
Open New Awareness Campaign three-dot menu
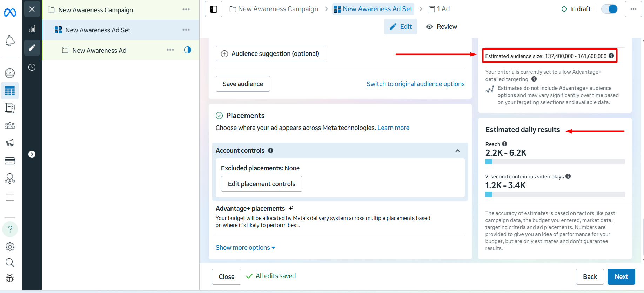(186, 9)
